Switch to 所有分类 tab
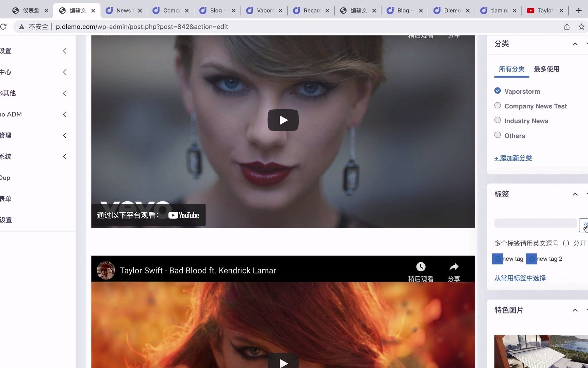This screenshot has height=368, width=588. [x=511, y=69]
